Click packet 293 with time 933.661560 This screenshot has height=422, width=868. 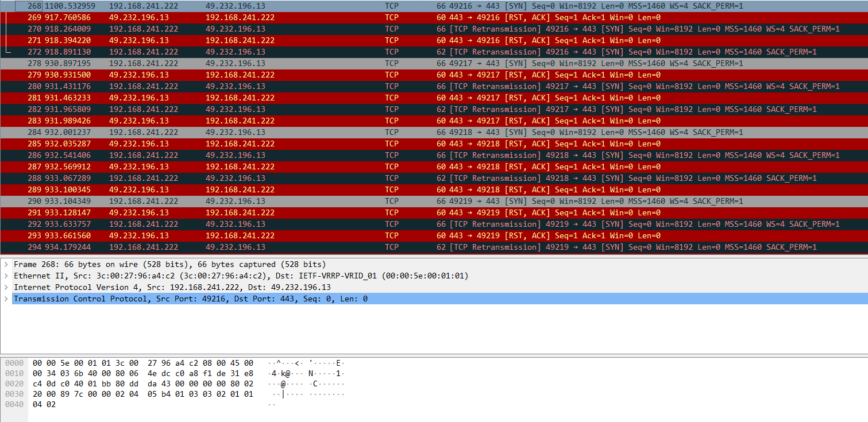434,235
